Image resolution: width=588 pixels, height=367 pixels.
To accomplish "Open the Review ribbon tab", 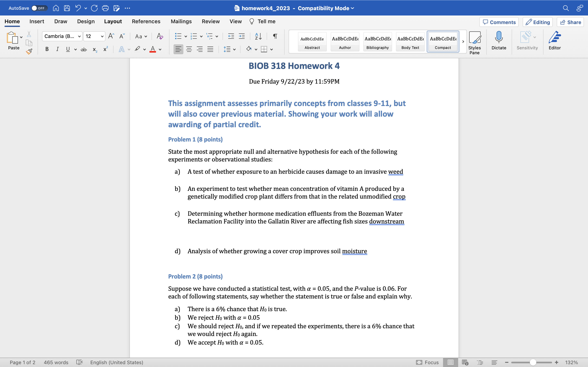I will (210, 21).
